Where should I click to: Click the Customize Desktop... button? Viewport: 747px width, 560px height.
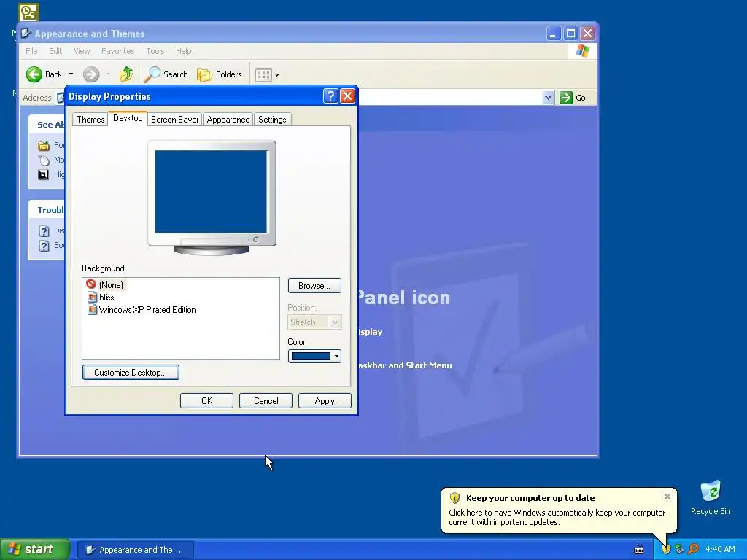click(131, 373)
